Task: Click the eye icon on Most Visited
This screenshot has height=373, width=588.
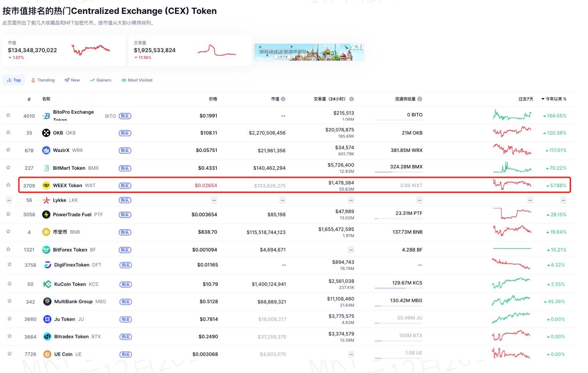Action: pos(124,80)
